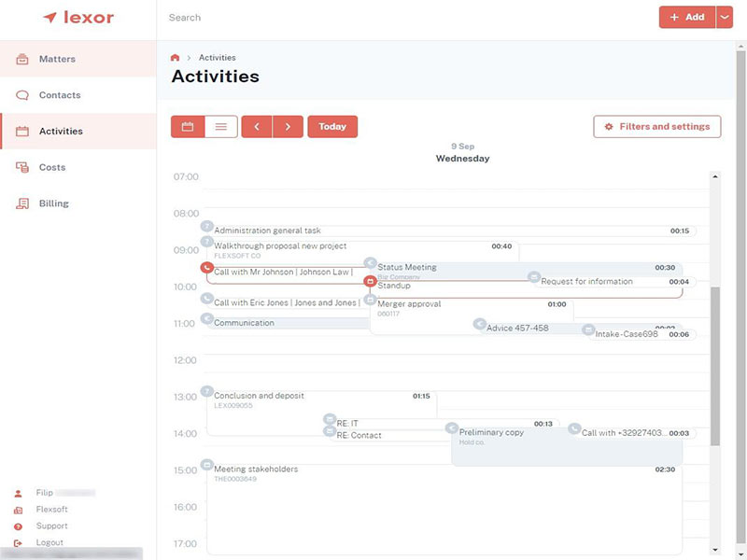Image resolution: width=747 pixels, height=560 pixels.
Task: Click the icon on Administration general task
Action: point(206,225)
